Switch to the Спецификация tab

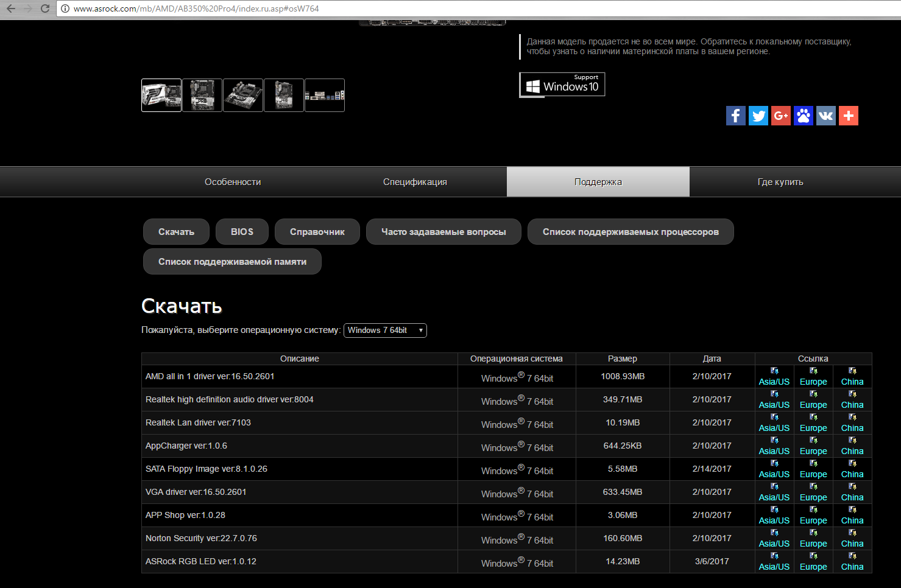[x=415, y=182]
